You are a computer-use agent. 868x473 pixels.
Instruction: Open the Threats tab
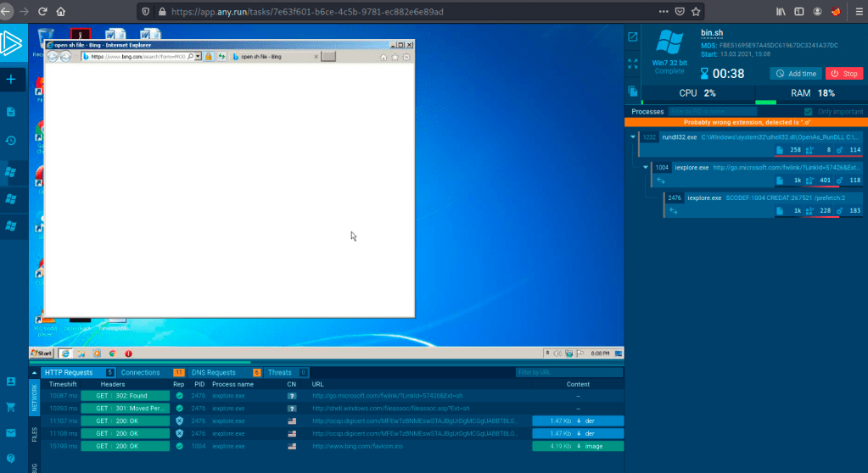tap(280, 372)
